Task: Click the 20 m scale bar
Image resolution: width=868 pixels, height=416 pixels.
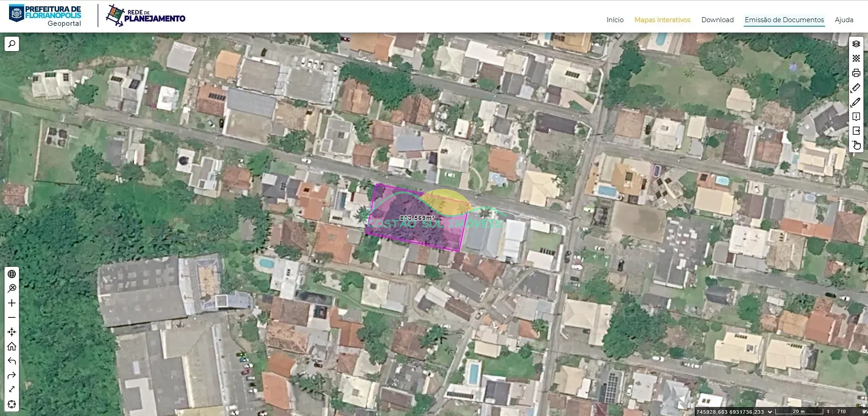Action: pos(799,412)
